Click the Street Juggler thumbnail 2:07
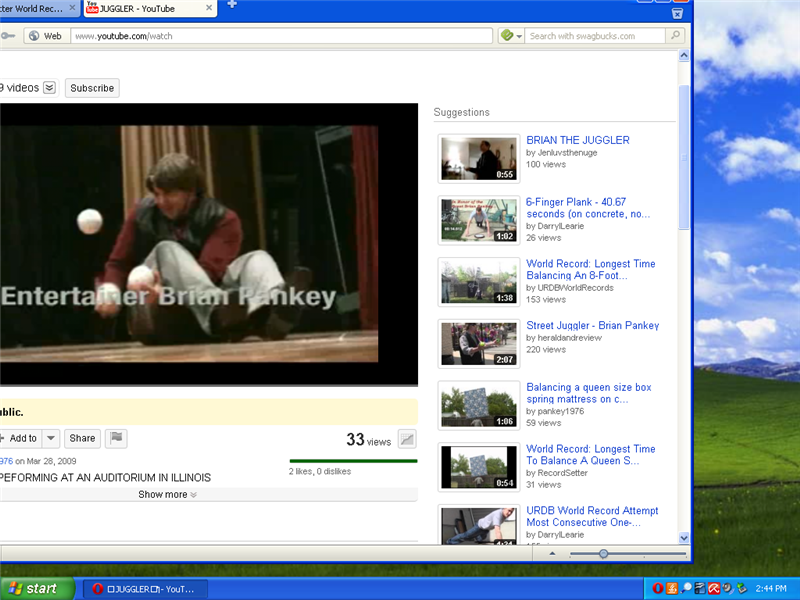800x600 pixels. [x=479, y=344]
